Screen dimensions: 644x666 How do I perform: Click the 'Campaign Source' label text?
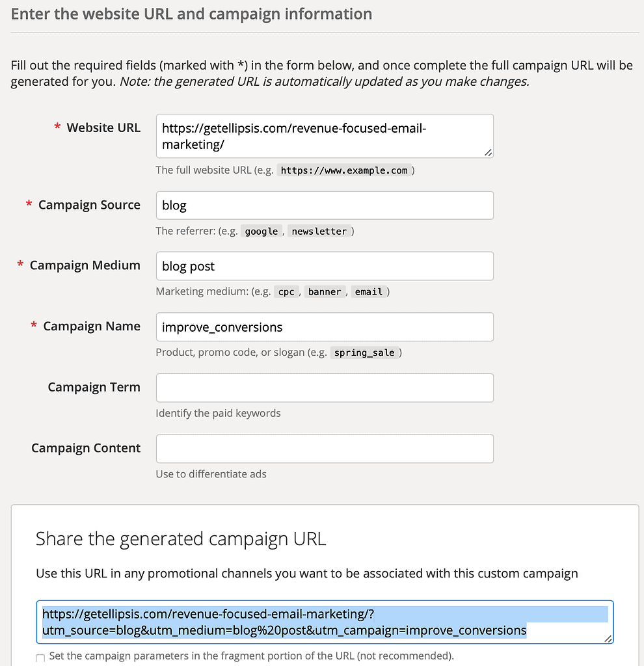pos(89,205)
